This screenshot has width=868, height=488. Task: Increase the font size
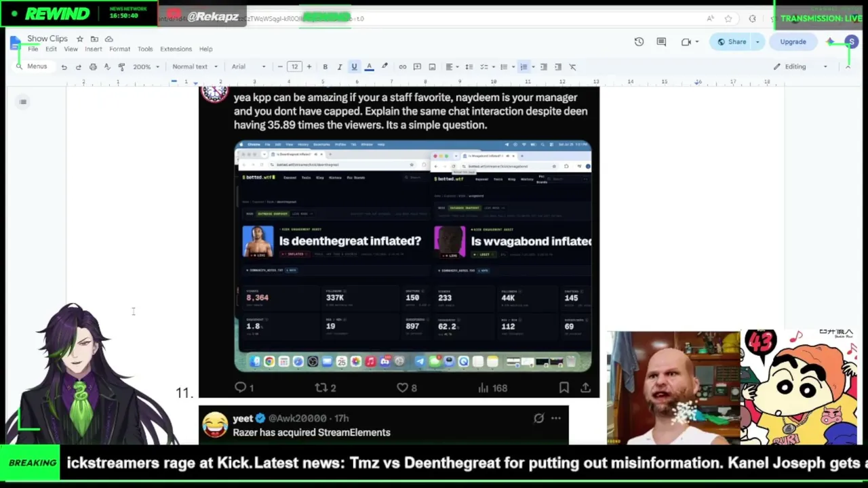309,66
